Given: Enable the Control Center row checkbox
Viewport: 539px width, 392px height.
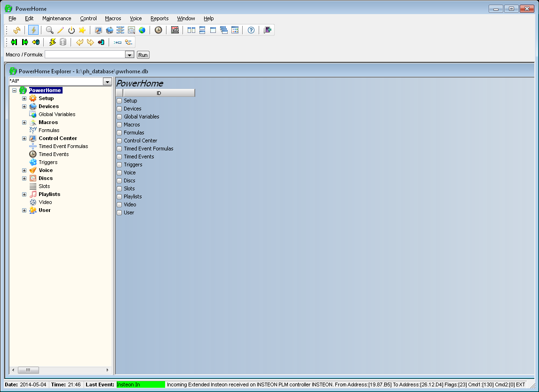Looking at the screenshot, I should pos(119,141).
